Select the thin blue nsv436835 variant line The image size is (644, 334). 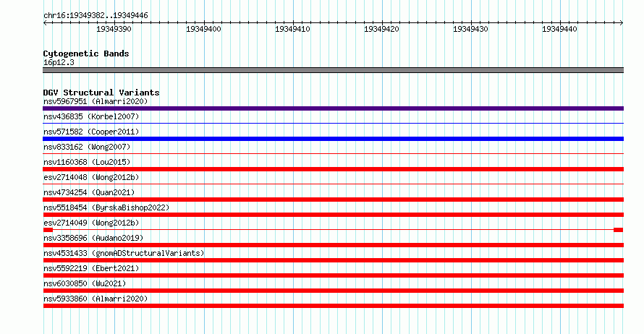click(x=333, y=123)
